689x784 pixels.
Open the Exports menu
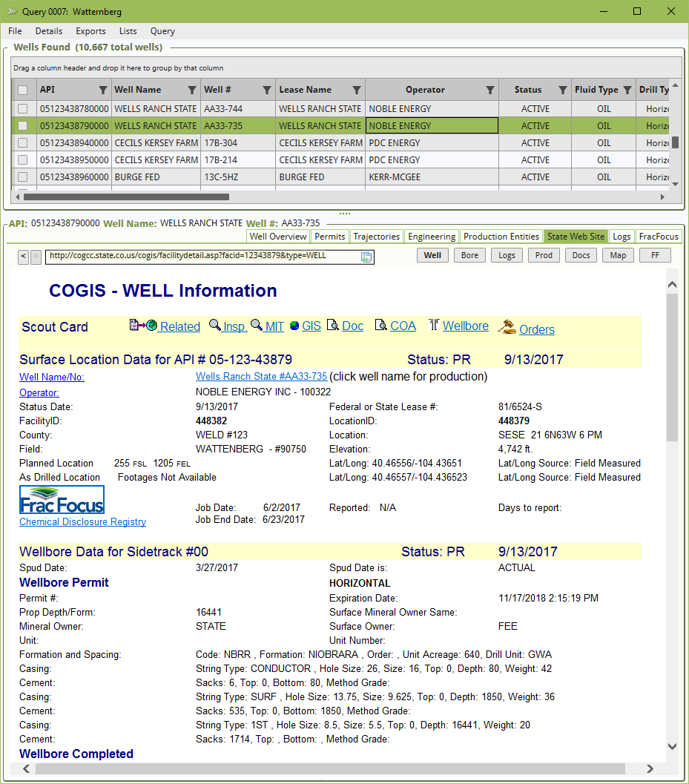click(91, 31)
